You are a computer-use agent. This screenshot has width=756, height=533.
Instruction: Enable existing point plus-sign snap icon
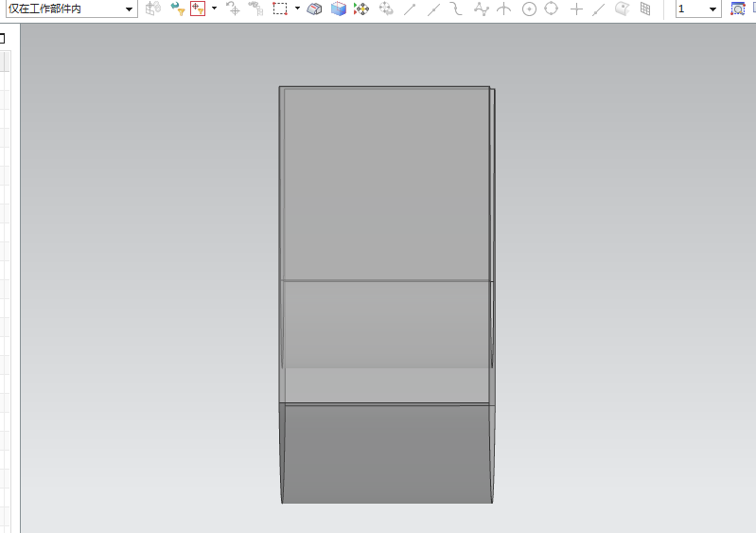(576, 9)
